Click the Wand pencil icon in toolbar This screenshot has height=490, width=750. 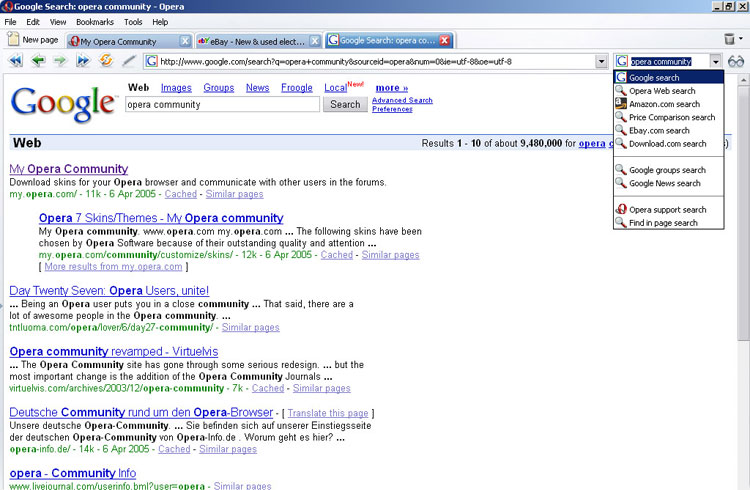tap(129, 61)
